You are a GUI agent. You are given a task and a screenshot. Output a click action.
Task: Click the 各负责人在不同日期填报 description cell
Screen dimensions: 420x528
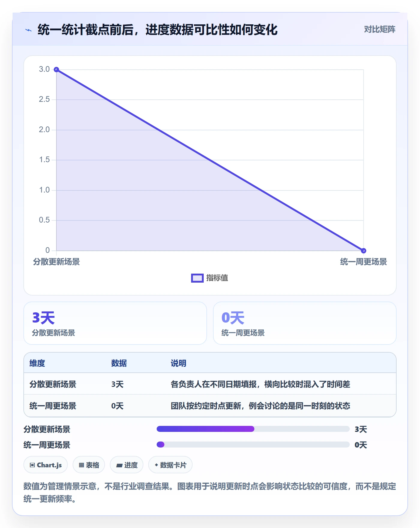260,384
